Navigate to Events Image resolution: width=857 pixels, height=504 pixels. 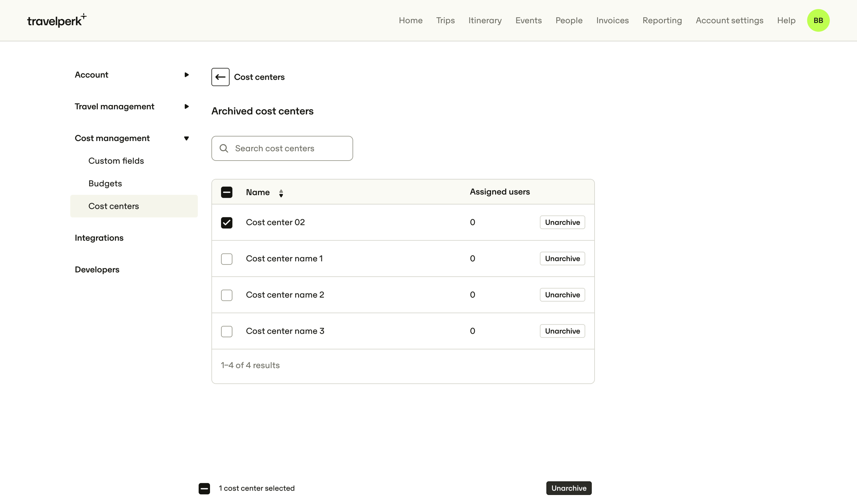tap(528, 20)
